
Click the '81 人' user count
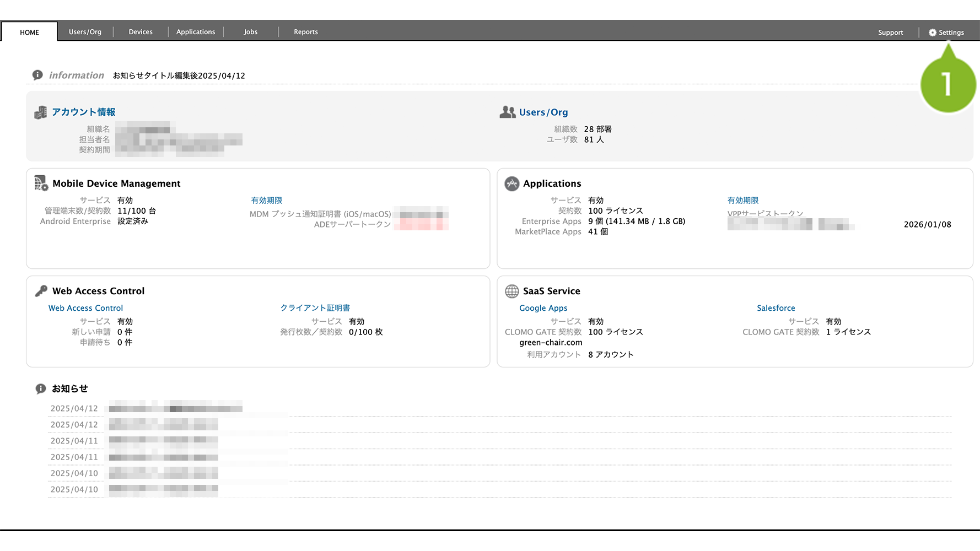click(594, 139)
